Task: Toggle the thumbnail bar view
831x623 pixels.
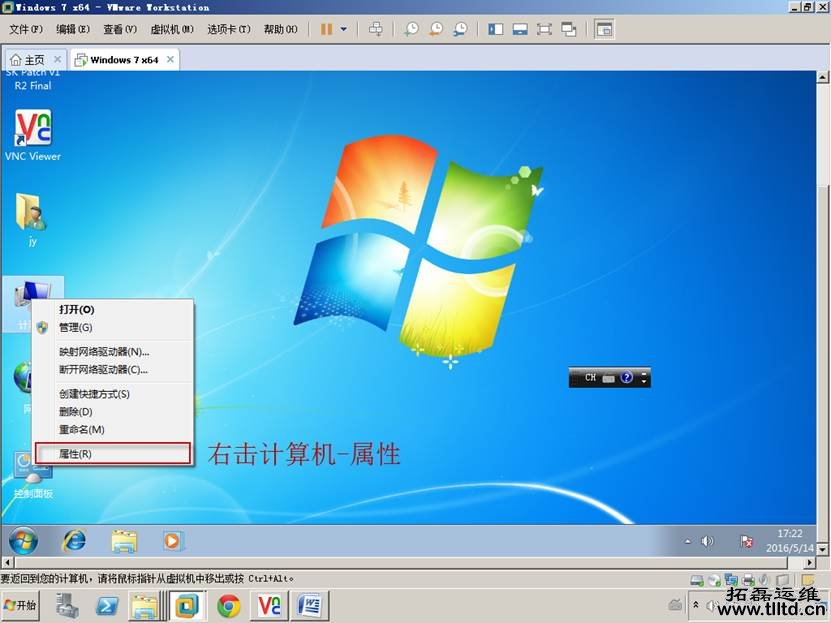Action: click(x=520, y=29)
